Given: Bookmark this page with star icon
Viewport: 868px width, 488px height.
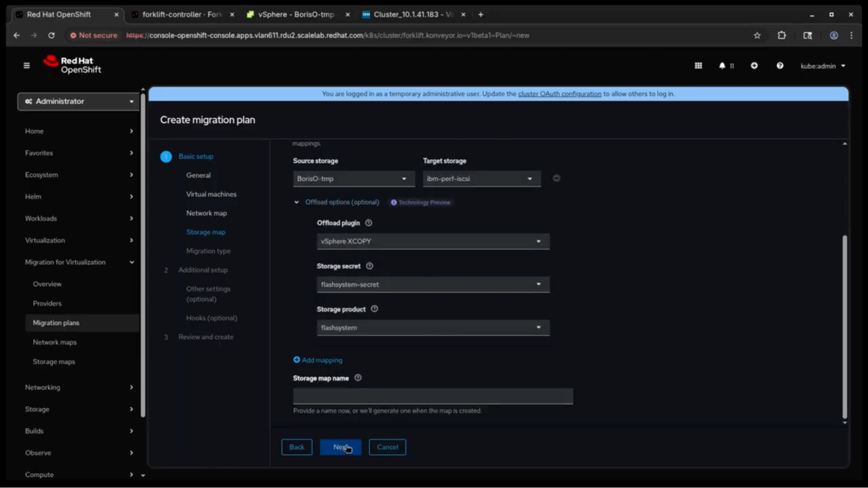Looking at the screenshot, I should pyautogui.click(x=757, y=36).
